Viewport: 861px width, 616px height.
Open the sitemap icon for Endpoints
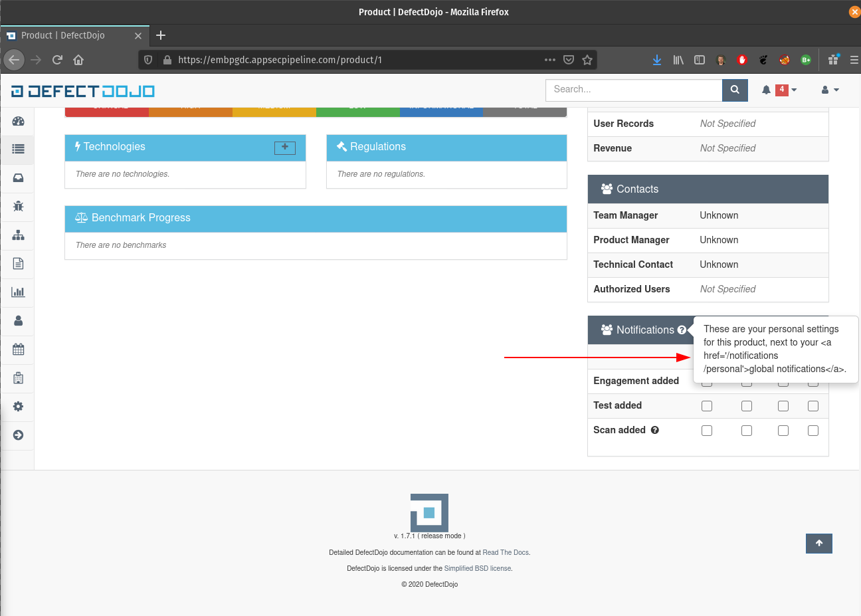(x=17, y=235)
